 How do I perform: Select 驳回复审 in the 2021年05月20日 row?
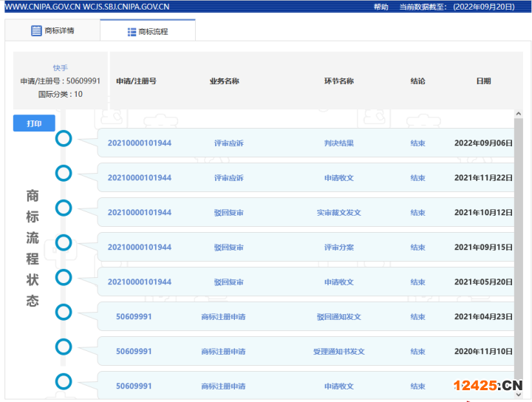pos(228,282)
